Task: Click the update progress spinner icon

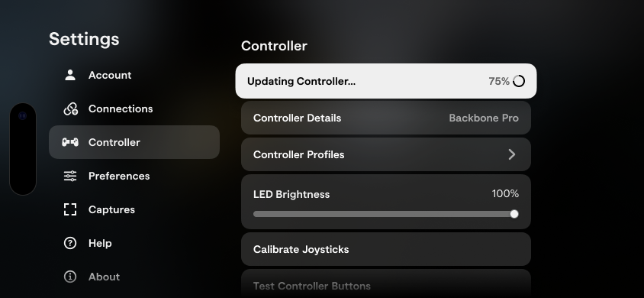Action: coord(519,82)
